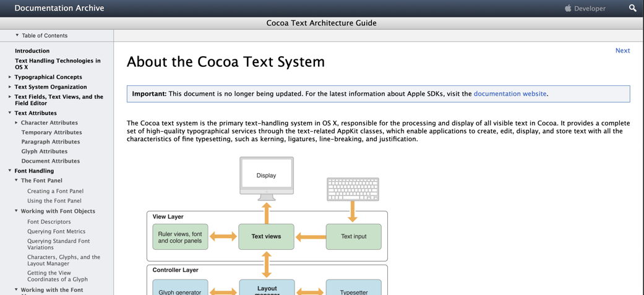Open Paragraph Attributes in sidebar
Screen dimensions: 644x295
pyautogui.click(x=51, y=142)
